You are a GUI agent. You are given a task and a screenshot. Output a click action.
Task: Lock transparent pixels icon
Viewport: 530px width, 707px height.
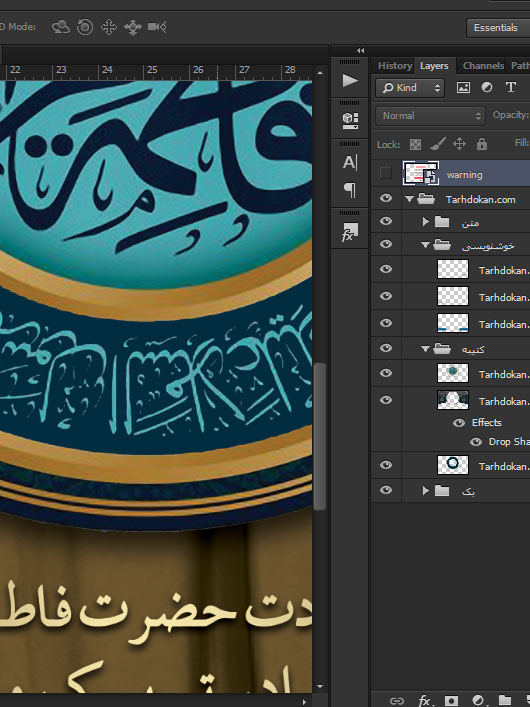click(415, 144)
